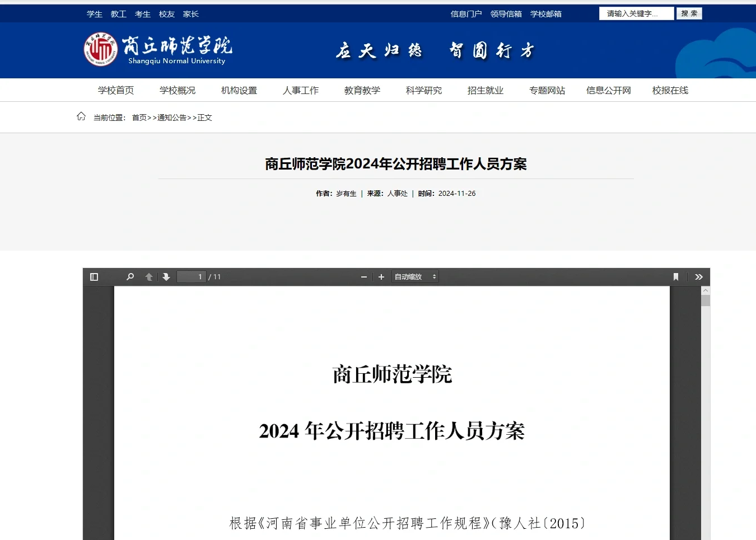The width and height of the screenshot is (756, 540).
Task: Select 信息公开网 in navigation menu
Action: pos(609,90)
